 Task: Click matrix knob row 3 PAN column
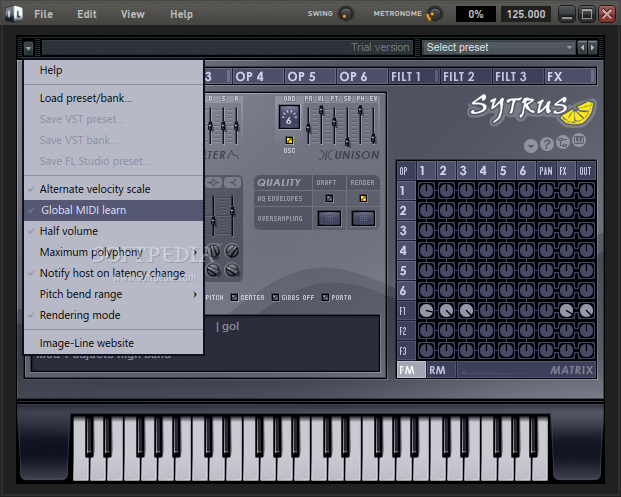click(546, 230)
